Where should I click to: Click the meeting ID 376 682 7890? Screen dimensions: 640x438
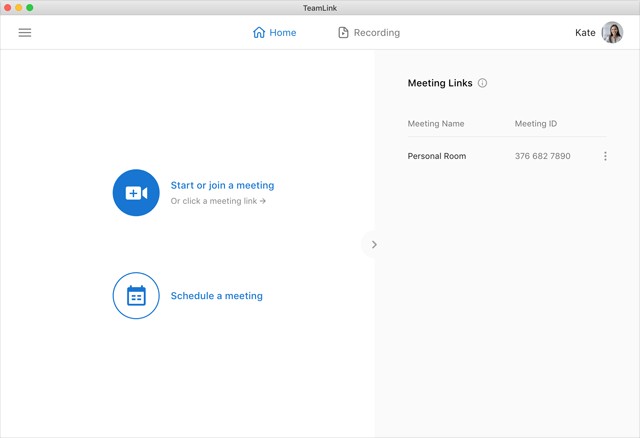click(x=542, y=156)
